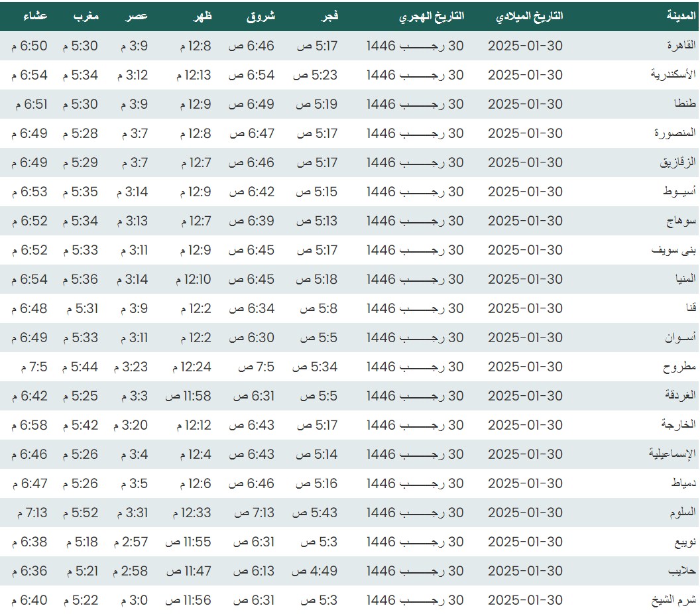Screen dimensions: 700x614
Task: Click the التاريخ الهجري column header
Action: point(432,17)
